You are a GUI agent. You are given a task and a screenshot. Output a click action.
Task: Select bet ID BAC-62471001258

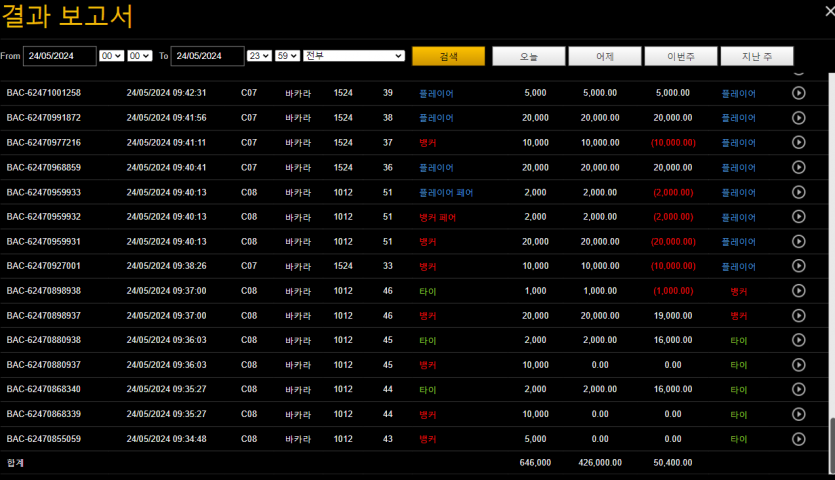pos(44,93)
